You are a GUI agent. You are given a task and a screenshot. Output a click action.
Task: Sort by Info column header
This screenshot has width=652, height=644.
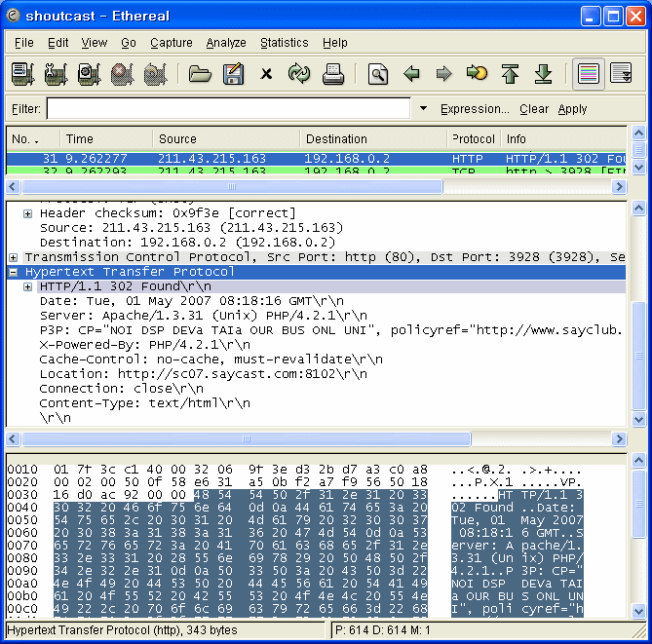click(x=564, y=139)
